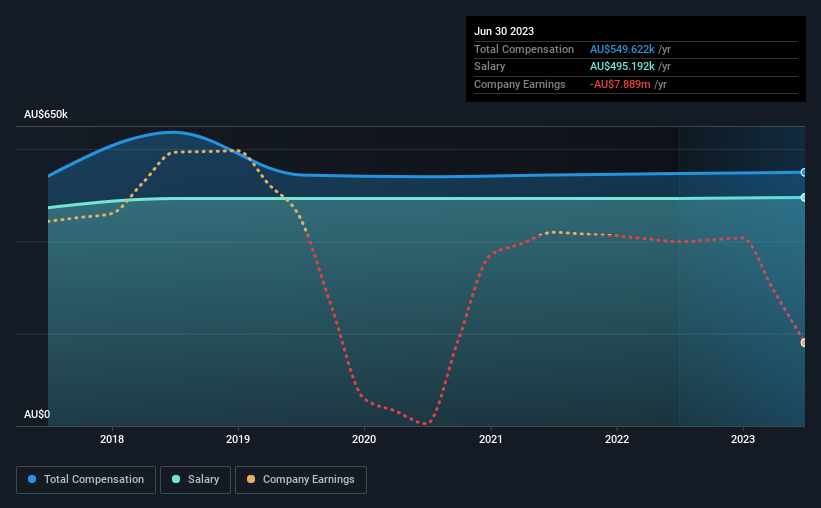Image resolution: width=821 pixels, height=508 pixels.
Task: Click the tooltip Company Earnings row label
Action: pyautogui.click(x=519, y=84)
